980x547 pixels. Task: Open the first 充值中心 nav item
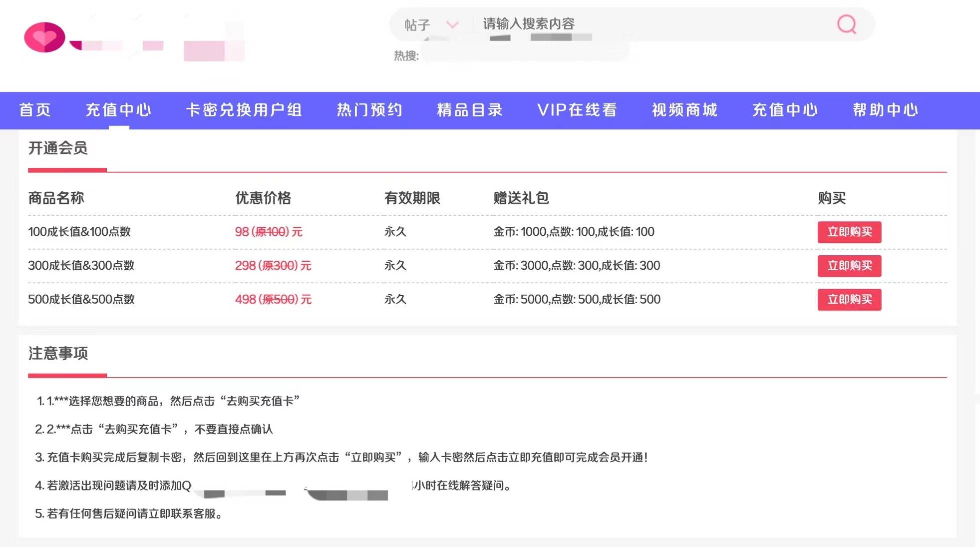(x=118, y=110)
